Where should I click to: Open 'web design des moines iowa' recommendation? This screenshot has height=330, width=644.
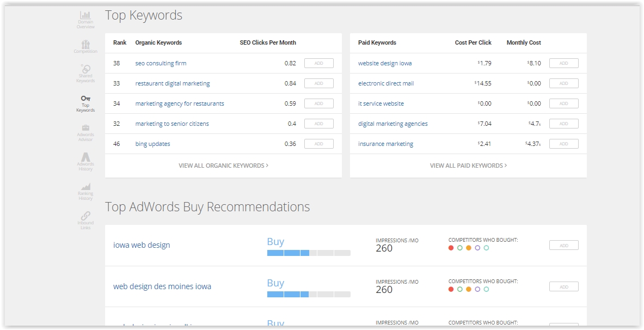click(x=162, y=286)
